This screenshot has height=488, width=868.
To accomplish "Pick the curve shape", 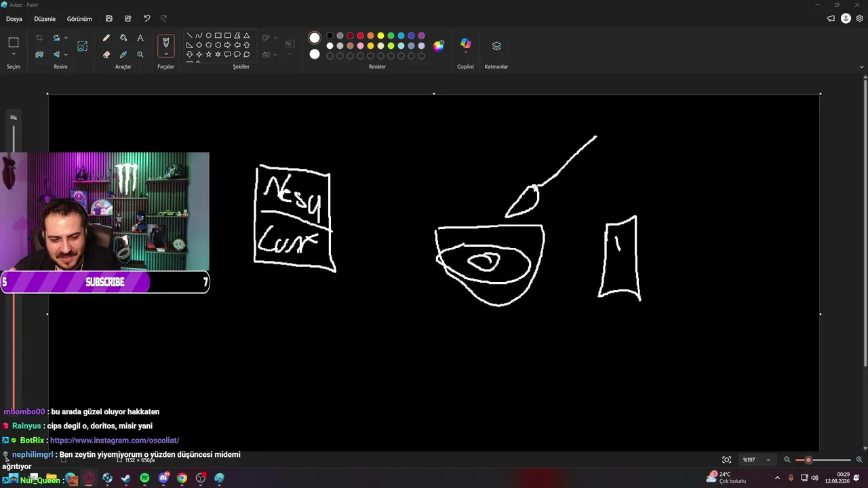I will [199, 35].
